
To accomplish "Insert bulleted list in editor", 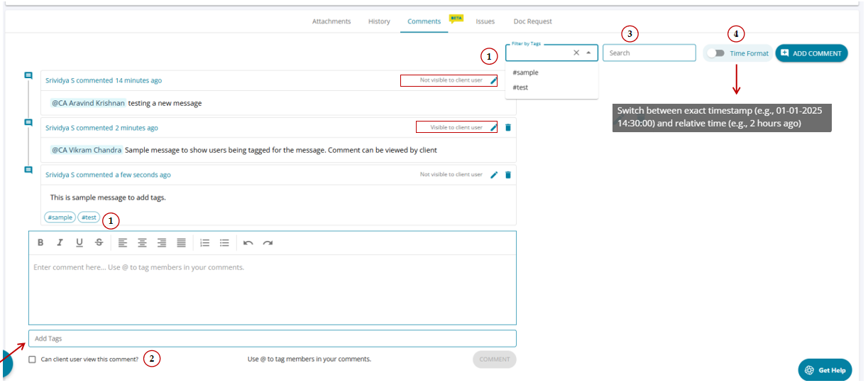I will coord(224,243).
